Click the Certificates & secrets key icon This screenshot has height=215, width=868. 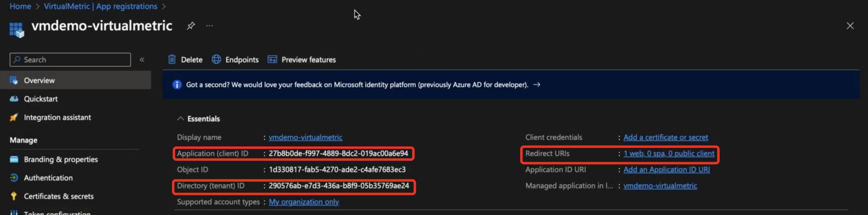(x=14, y=196)
